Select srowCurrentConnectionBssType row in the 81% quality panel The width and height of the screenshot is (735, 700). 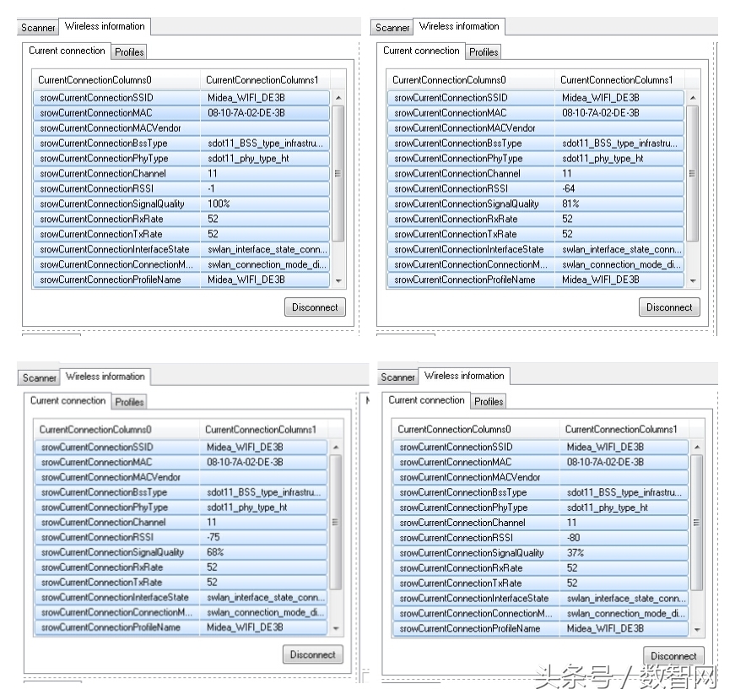coord(536,143)
